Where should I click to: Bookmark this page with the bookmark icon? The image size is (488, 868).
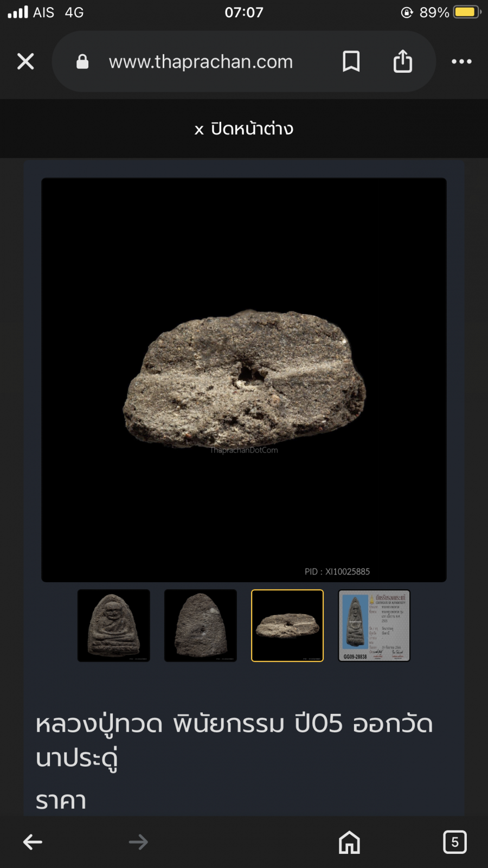(351, 61)
